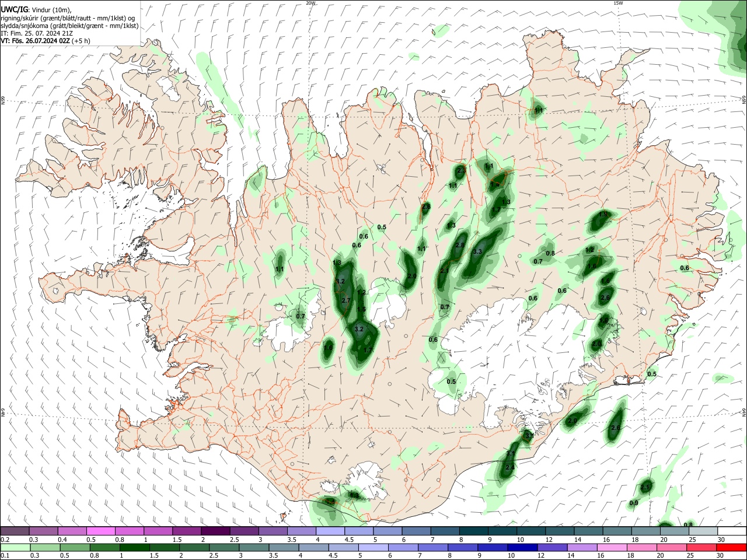Click the 1.1 value near the northern coast

(539, 110)
